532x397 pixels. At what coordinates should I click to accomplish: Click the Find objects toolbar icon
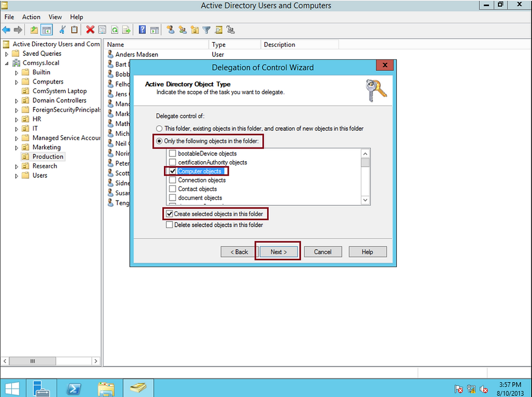[219, 30]
